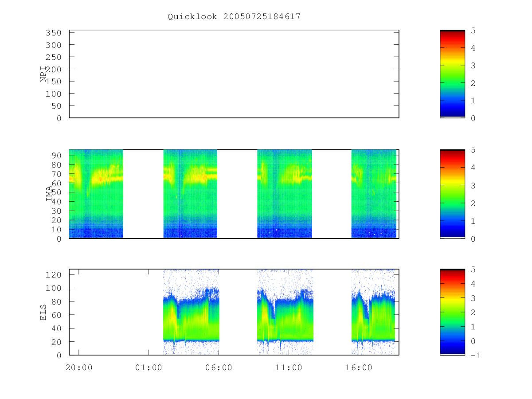The image size is (532, 399).
Task: Click the '-1' label on the ELS color bar
Action: (x=475, y=356)
